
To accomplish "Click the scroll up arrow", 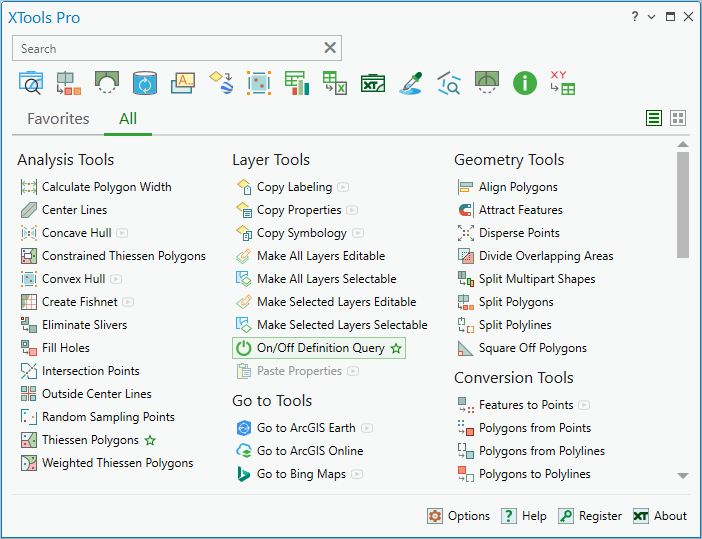I will click(x=682, y=144).
